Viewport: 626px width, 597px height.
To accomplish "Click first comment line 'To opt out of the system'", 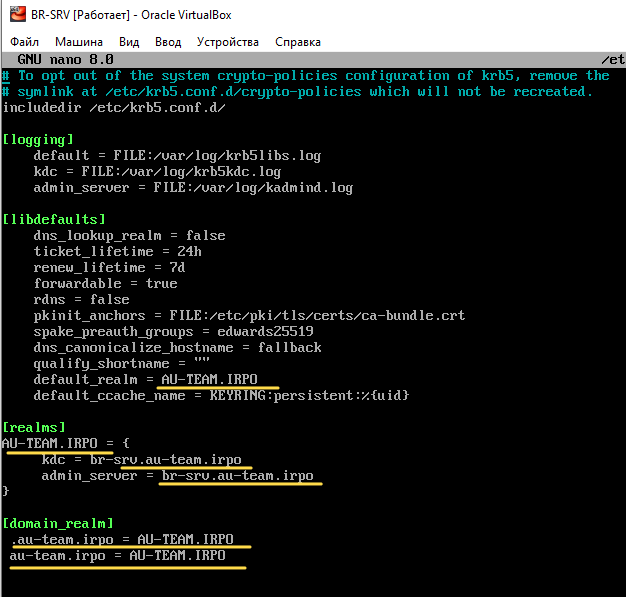I will [x=306, y=75].
